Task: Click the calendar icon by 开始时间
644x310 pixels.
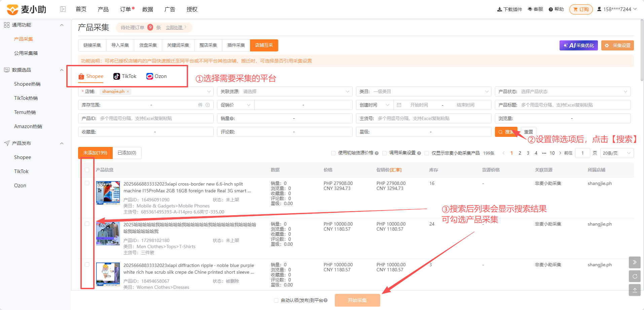Action: coord(399,105)
